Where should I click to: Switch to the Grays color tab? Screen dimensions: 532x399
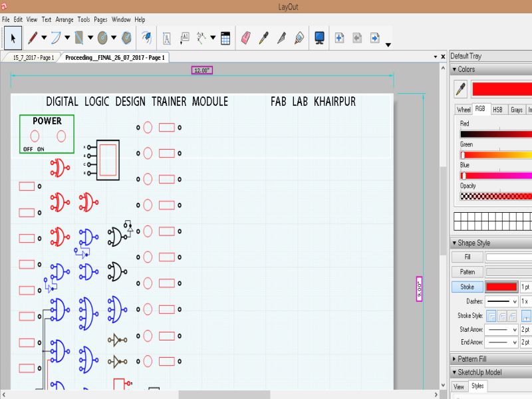click(517, 110)
